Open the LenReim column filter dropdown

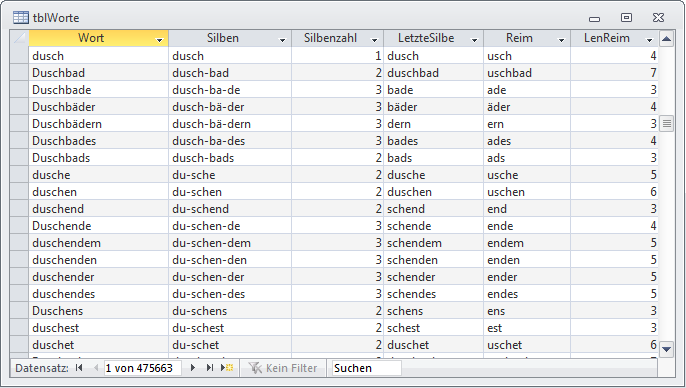pyautogui.click(x=649, y=40)
